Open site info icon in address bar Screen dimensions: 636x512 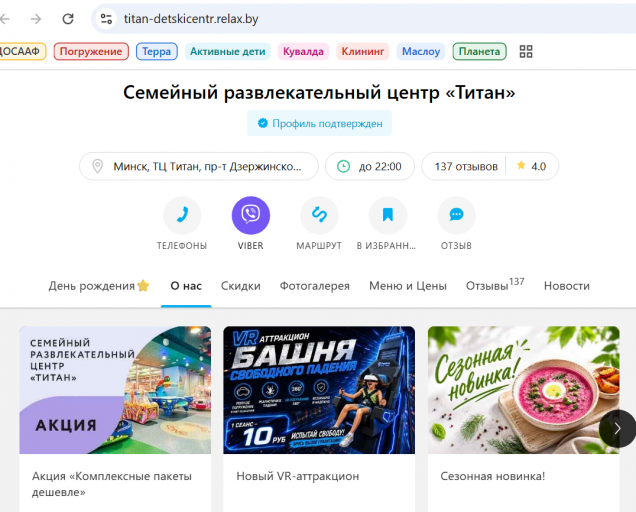coord(106,19)
